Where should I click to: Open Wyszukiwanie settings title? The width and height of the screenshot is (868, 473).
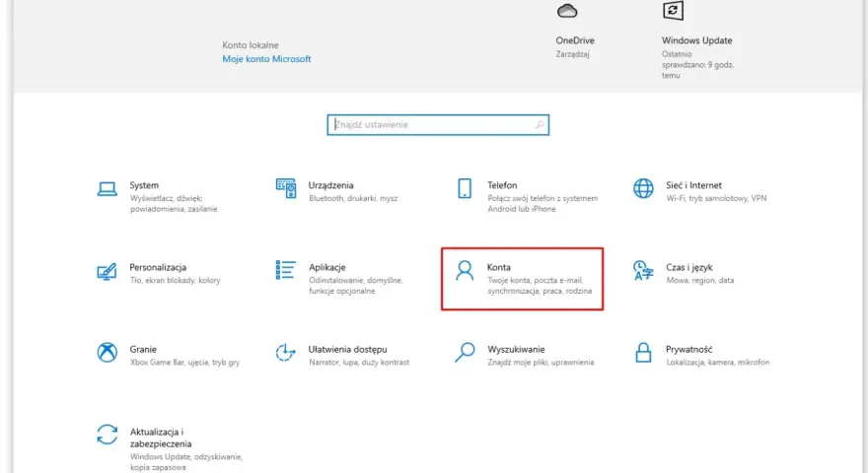(516, 349)
